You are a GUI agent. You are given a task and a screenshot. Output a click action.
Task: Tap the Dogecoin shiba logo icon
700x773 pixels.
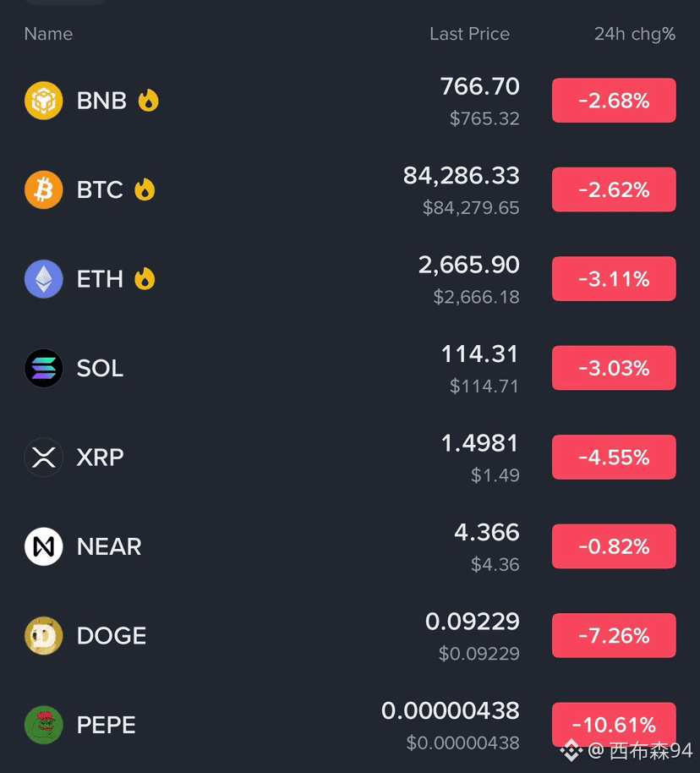tap(43, 636)
